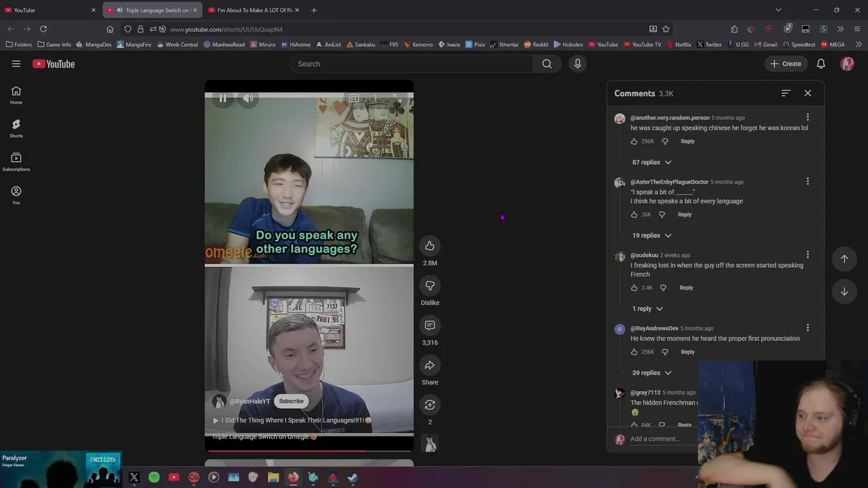This screenshot has height=488, width=868.
Task: Dislike the Shorts video
Action: pos(430,285)
